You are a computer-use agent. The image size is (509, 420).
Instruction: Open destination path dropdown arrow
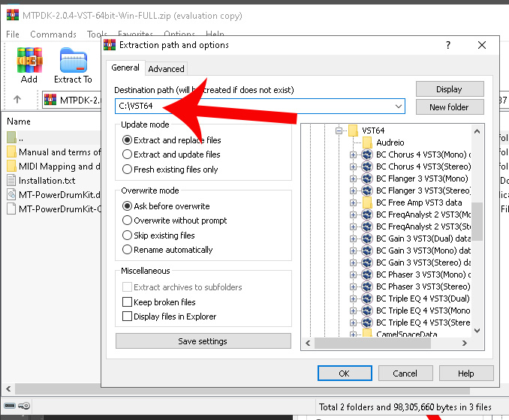[399, 106]
